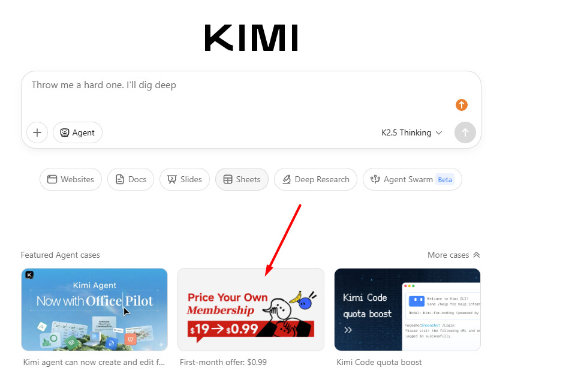Image resolution: width=563 pixels, height=392 pixels.
Task: Toggle the Agent mode button
Action: click(x=77, y=132)
